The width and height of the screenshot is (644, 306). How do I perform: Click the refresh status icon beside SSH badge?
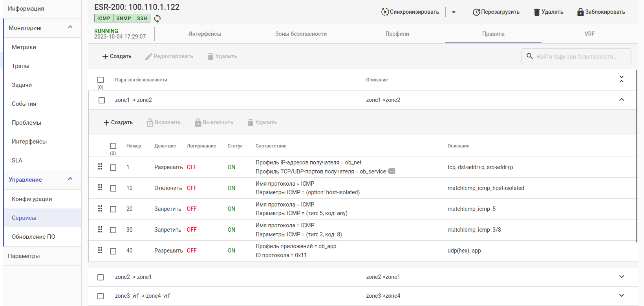pyautogui.click(x=157, y=18)
